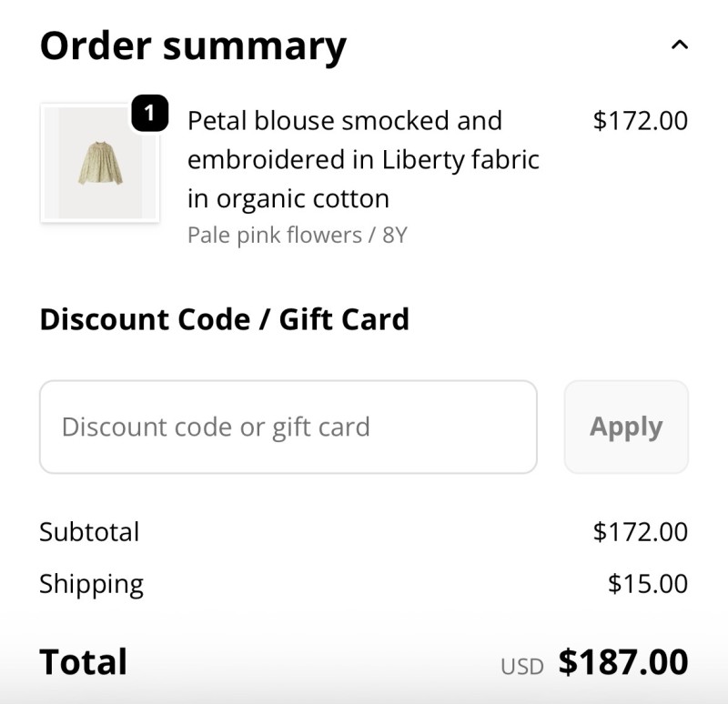Image resolution: width=728 pixels, height=704 pixels.
Task: Click the Subtotal label
Action: coord(89,531)
